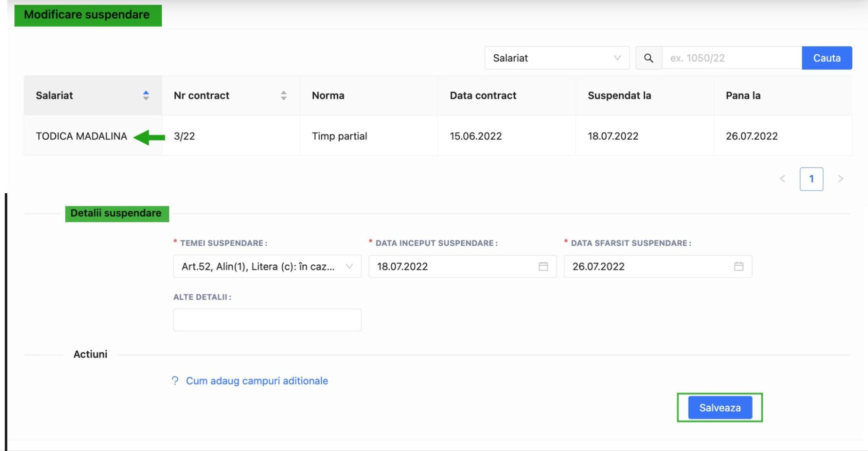Click question mark icon beside campuri aditionale
Viewport: 868px width, 451px height.
pos(175,381)
